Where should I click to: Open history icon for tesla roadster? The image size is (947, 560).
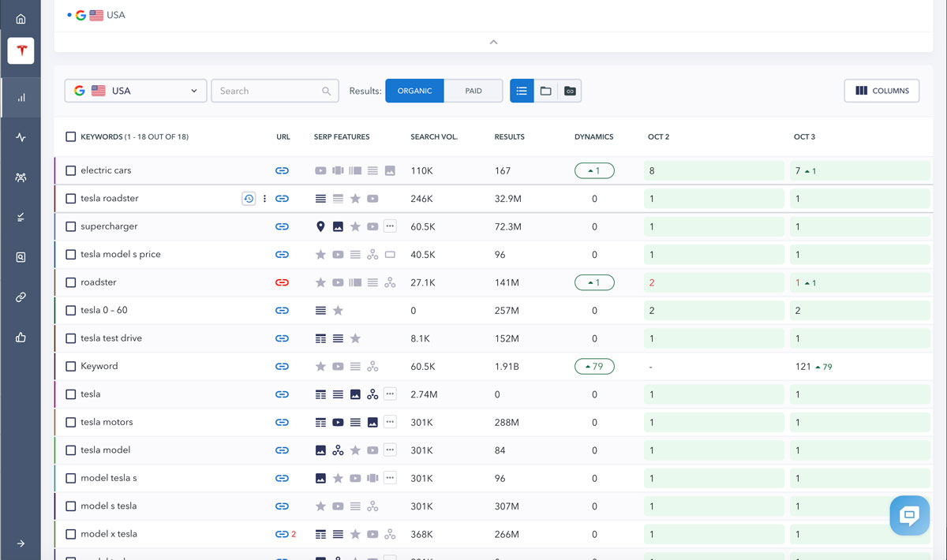click(249, 199)
